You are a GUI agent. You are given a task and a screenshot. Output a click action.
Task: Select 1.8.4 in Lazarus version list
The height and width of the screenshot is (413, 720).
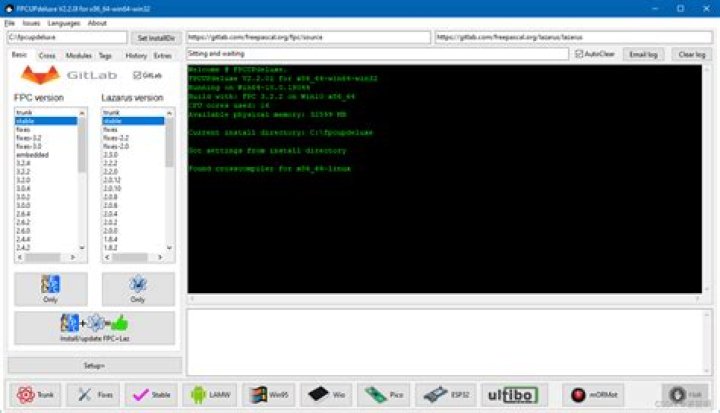[133, 239]
